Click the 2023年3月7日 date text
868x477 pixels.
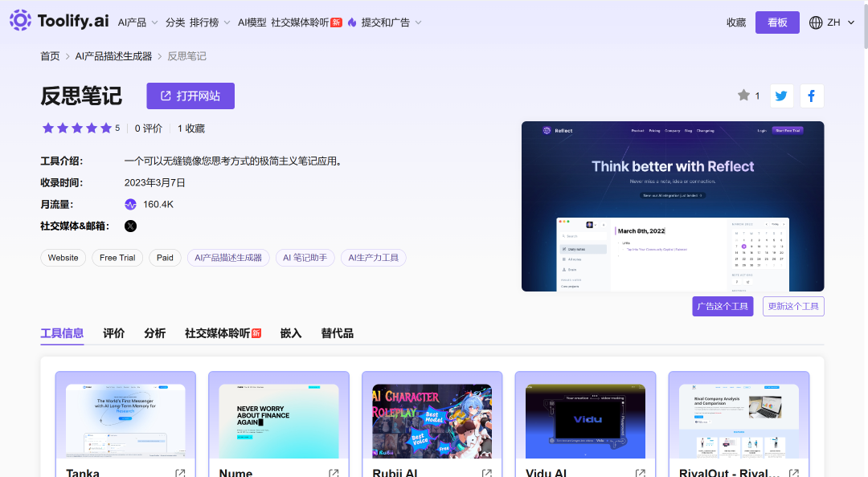tap(154, 182)
